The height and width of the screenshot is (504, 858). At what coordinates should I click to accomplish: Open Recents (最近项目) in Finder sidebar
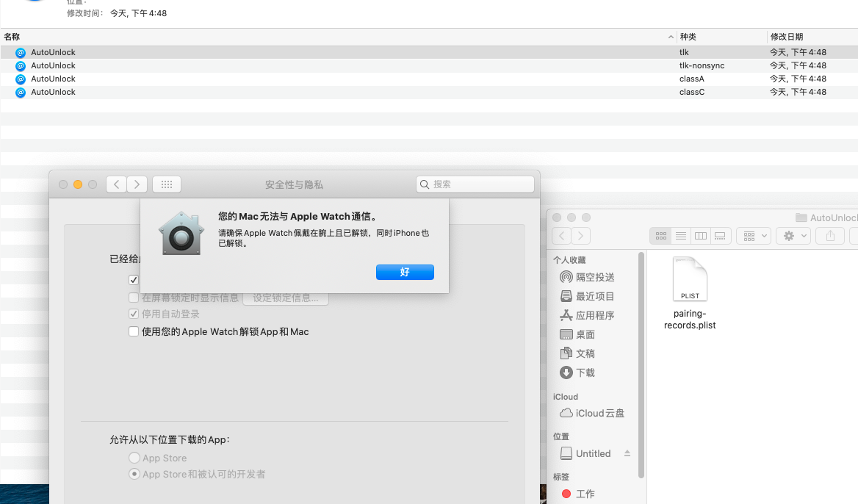coord(594,296)
